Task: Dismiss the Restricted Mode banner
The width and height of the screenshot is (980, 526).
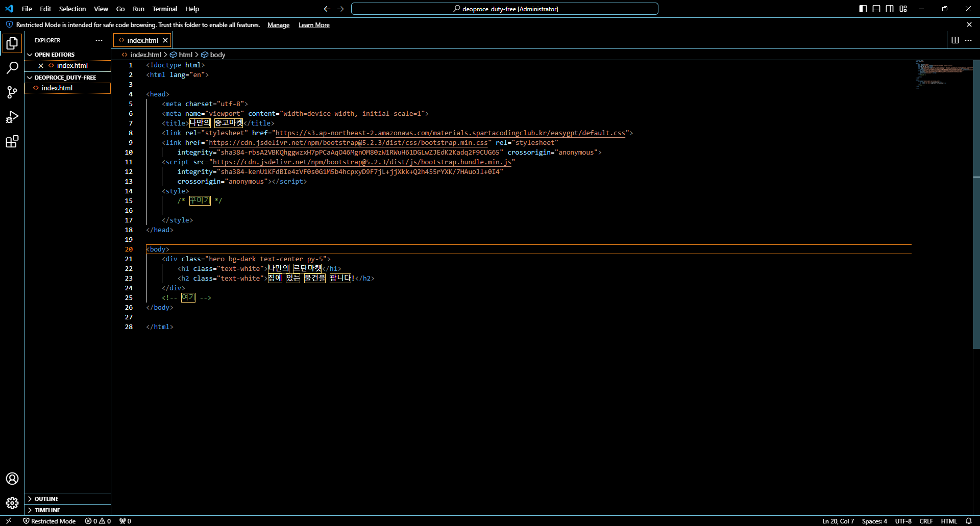Action: [969, 24]
